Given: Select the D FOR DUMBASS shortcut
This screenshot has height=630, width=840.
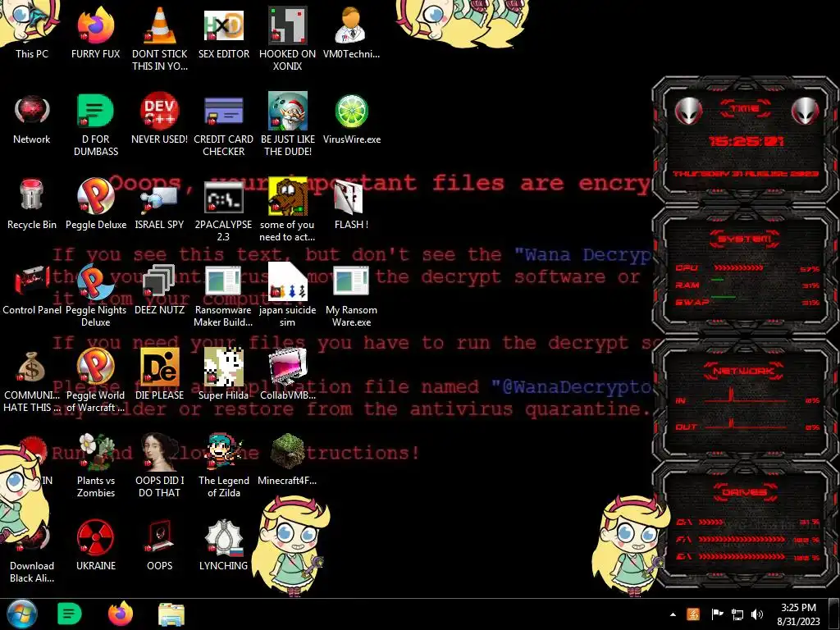Looking at the screenshot, I should 95,125.
